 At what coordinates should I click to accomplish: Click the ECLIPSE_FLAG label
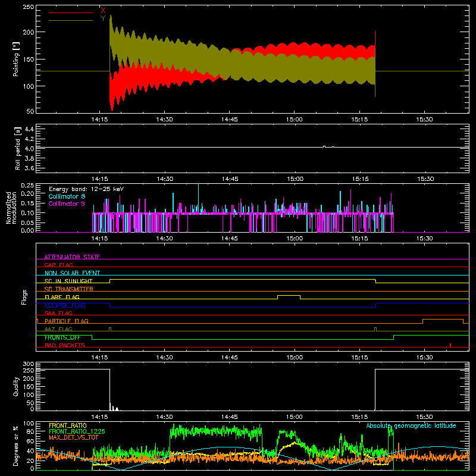click(x=65, y=305)
